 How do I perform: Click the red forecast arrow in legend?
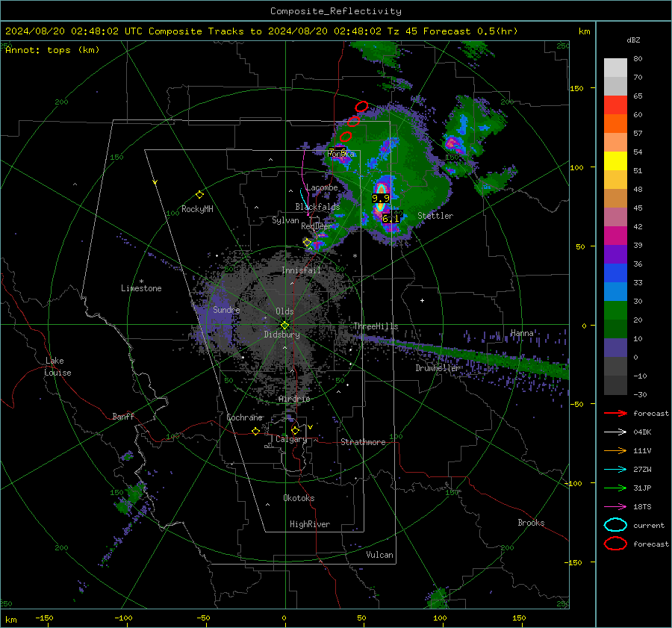coord(615,413)
